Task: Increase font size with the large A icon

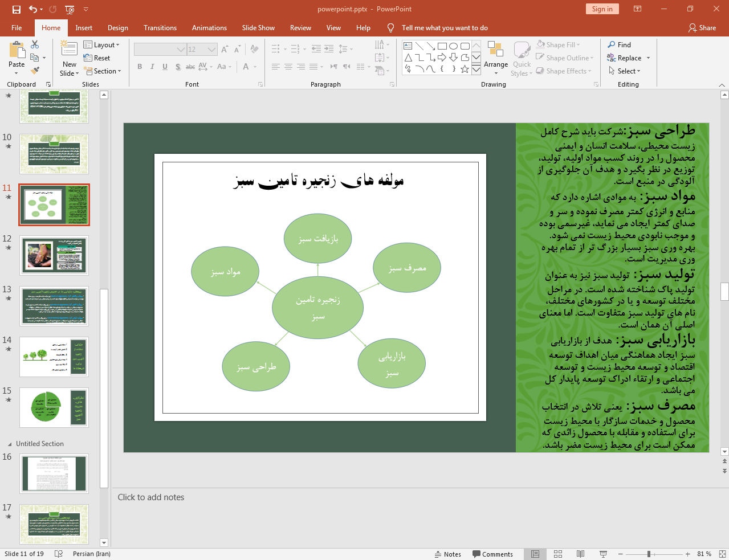Action: [225, 50]
